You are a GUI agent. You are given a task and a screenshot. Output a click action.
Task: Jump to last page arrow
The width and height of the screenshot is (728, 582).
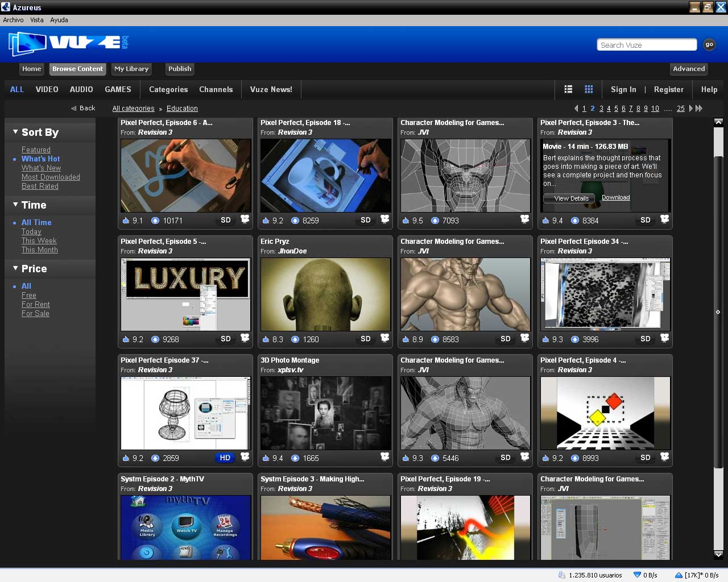click(699, 108)
